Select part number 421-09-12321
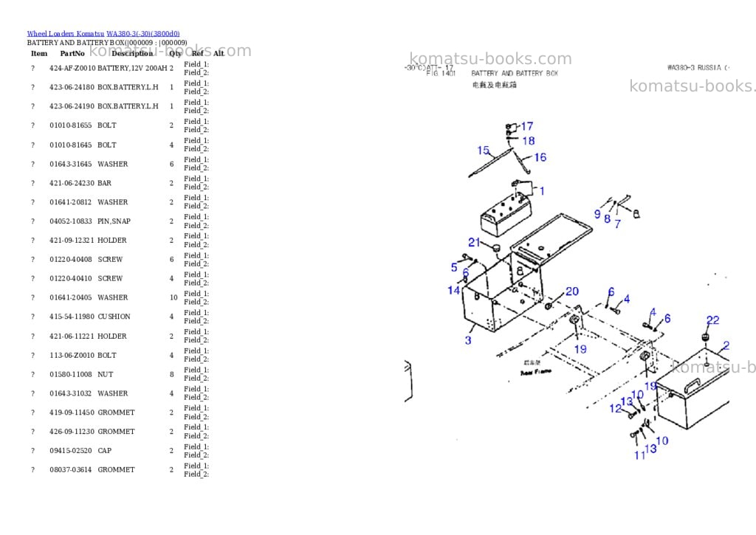Image resolution: width=756 pixels, height=535 pixels. pyautogui.click(x=72, y=240)
